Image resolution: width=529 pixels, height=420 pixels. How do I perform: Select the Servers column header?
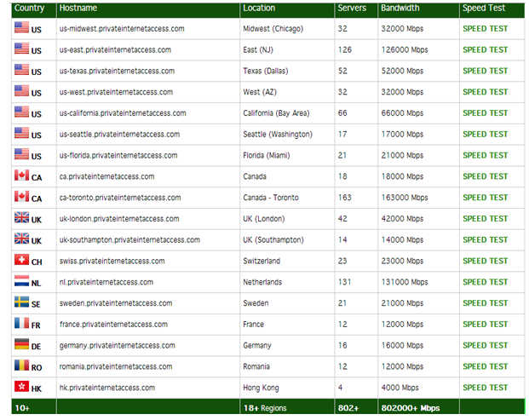(352, 9)
